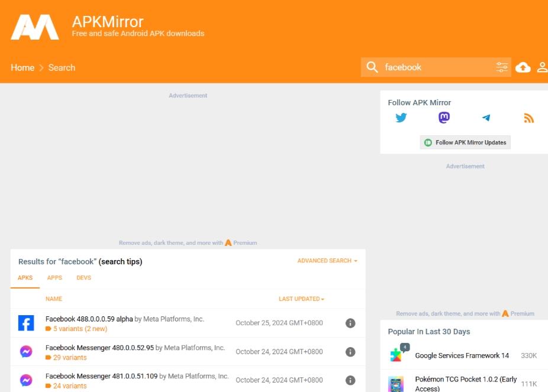This screenshot has width=548, height=392.
Task: Open Pokémon TCG Pocket 1.0.2 entry
Action: click(x=466, y=384)
